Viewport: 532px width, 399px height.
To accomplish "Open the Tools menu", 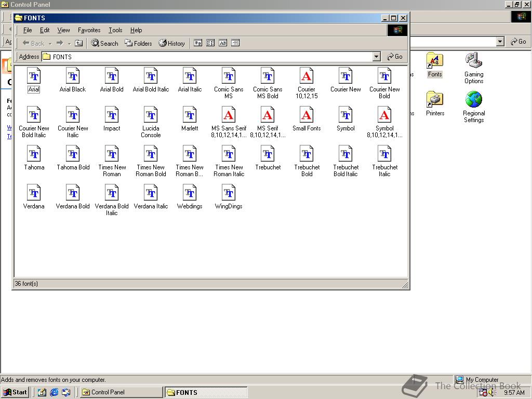I will coord(115,30).
